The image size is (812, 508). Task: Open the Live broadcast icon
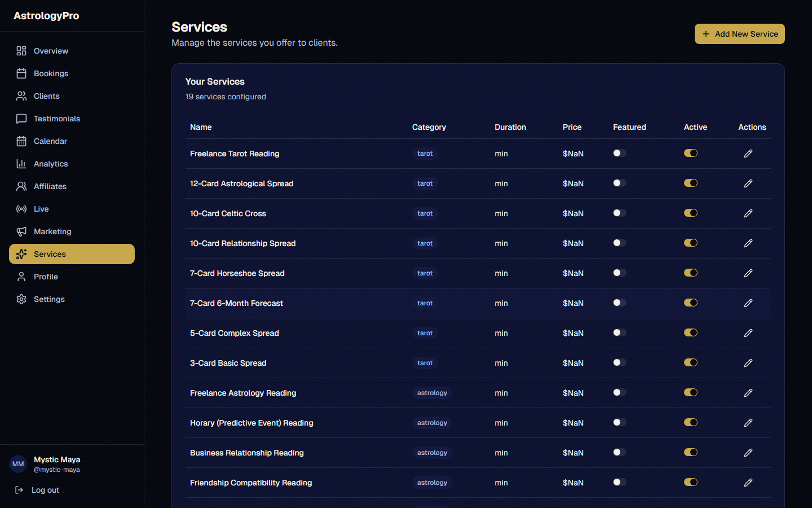(x=21, y=209)
